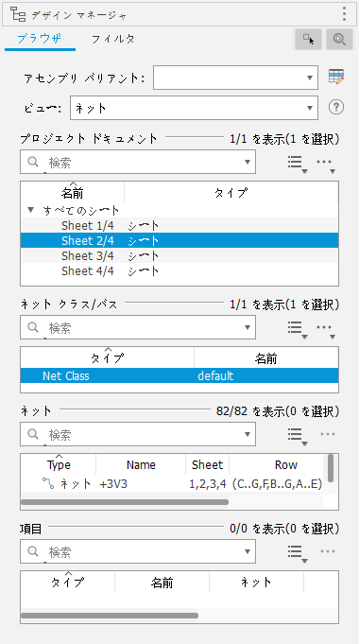Click search field in the Items section

(138, 551)
